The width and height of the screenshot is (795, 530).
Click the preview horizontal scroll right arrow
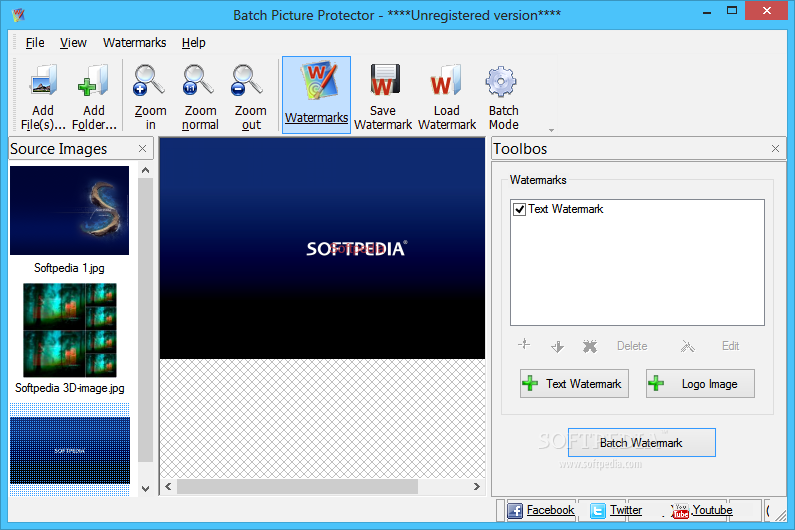477,486
